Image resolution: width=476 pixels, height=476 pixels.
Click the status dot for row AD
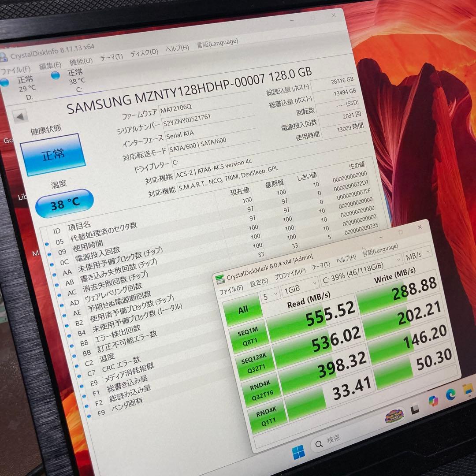tap(62, 305)
